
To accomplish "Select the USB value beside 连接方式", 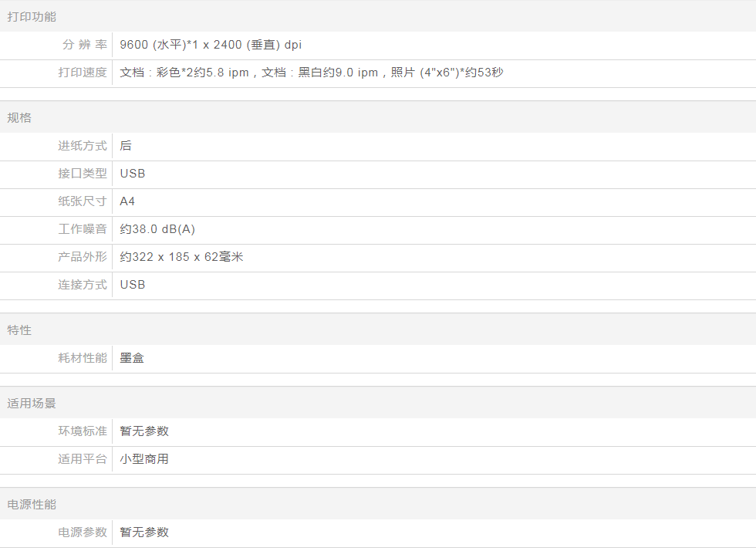I will [133, 285].
